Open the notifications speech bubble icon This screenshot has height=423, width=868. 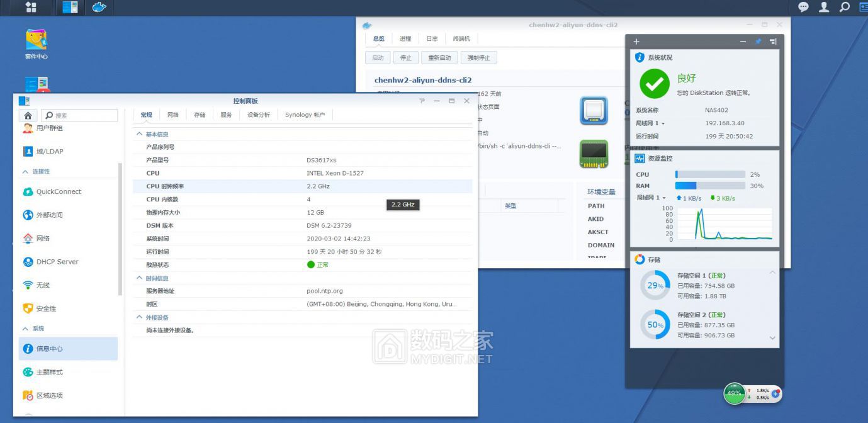803,8
